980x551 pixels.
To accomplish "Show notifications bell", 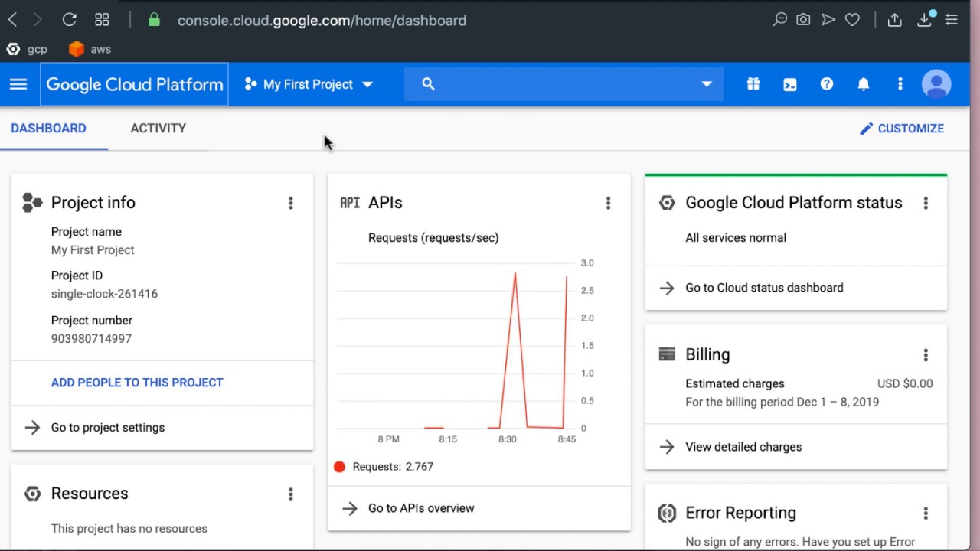I will pos(864,84).
